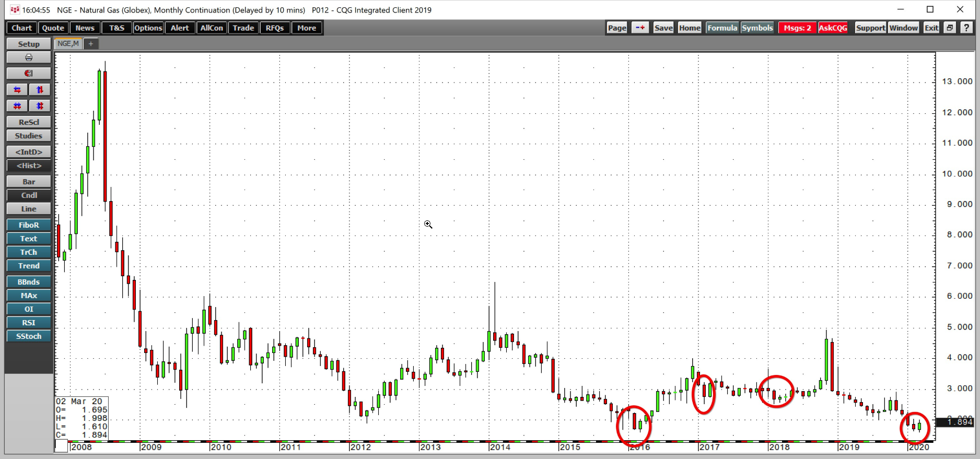Switch to Bar chart type

click(29, 182)
